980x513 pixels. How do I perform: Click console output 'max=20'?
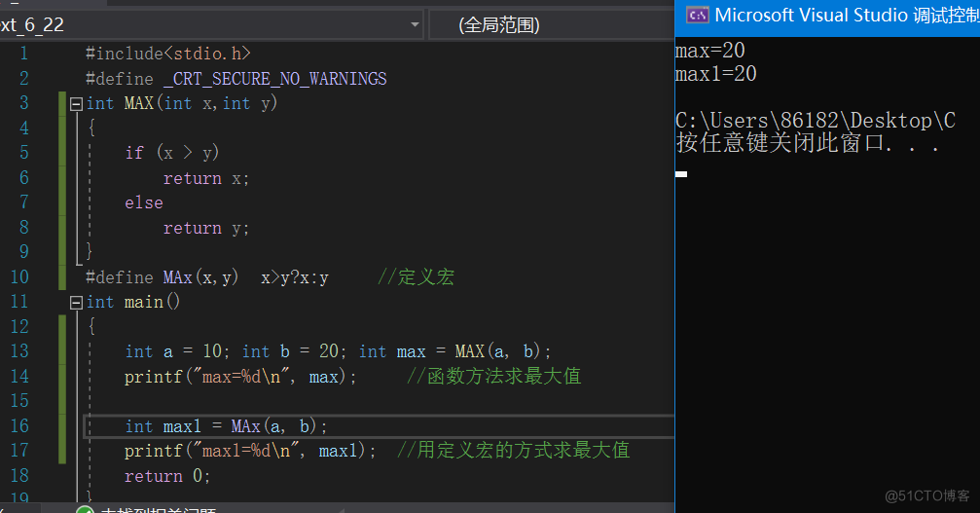click(x=710, y=50)
